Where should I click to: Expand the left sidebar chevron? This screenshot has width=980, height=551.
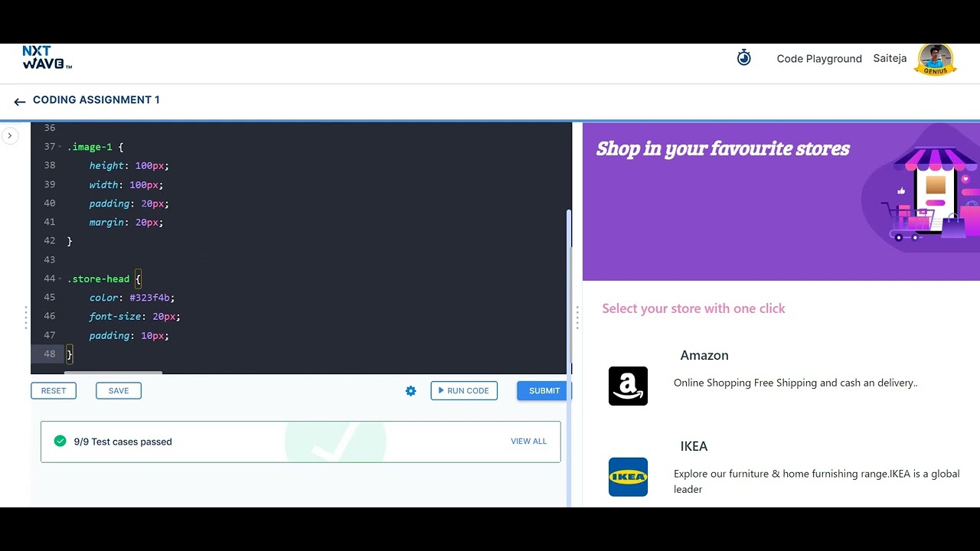pyautogui.click(x=9, y=136)
